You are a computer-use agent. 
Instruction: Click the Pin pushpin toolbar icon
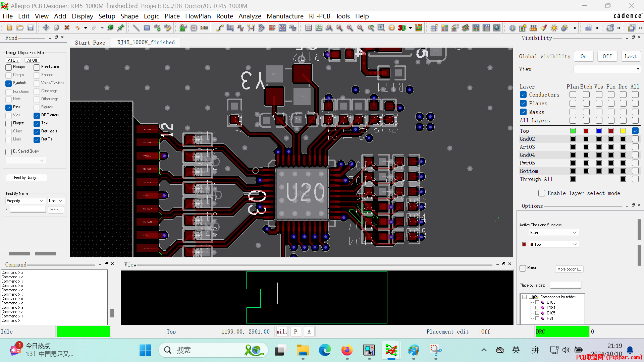pos(121,28)
